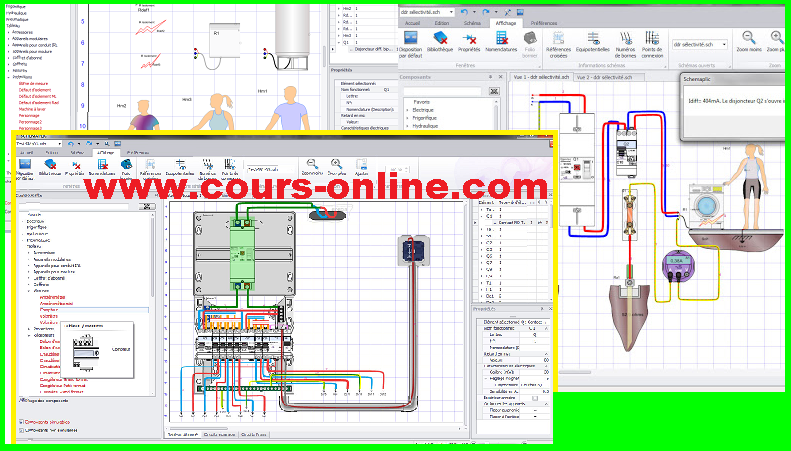The image size is (791, 451).
Task: Click Zoom moins magnifier in yellow-framed window
Action: click(x=312, y=163)
